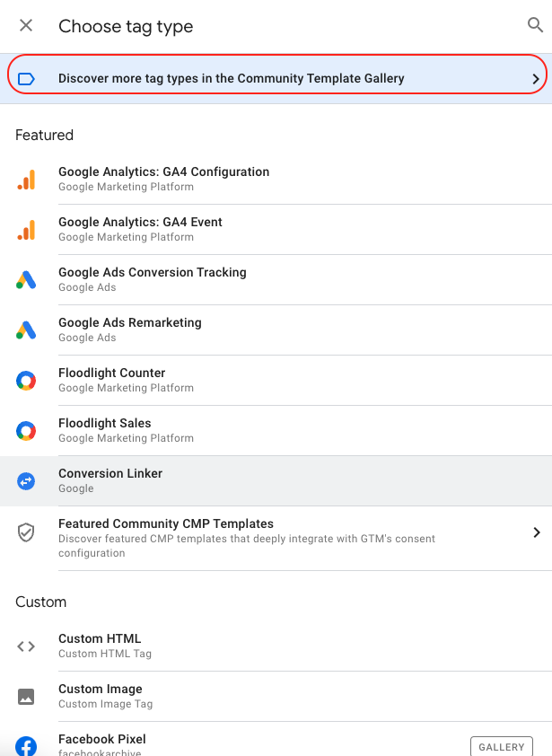Close the Choose tag type panel
Screen dimensions: 552x756
coord(26,25)
